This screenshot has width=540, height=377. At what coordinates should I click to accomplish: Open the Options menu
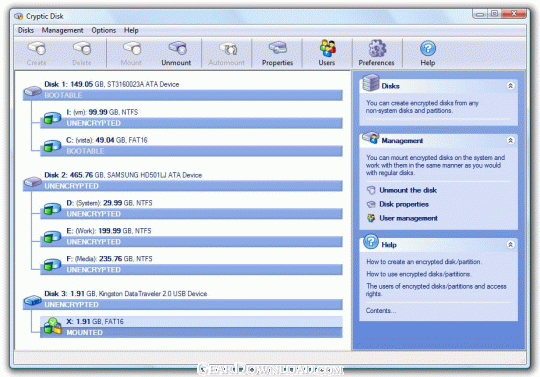pos(104,30)
